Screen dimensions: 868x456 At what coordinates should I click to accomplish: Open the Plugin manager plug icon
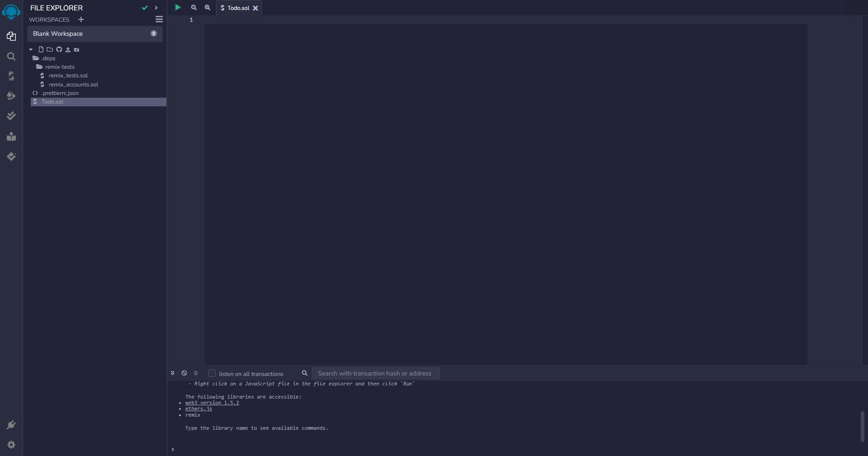pos(11,425)
